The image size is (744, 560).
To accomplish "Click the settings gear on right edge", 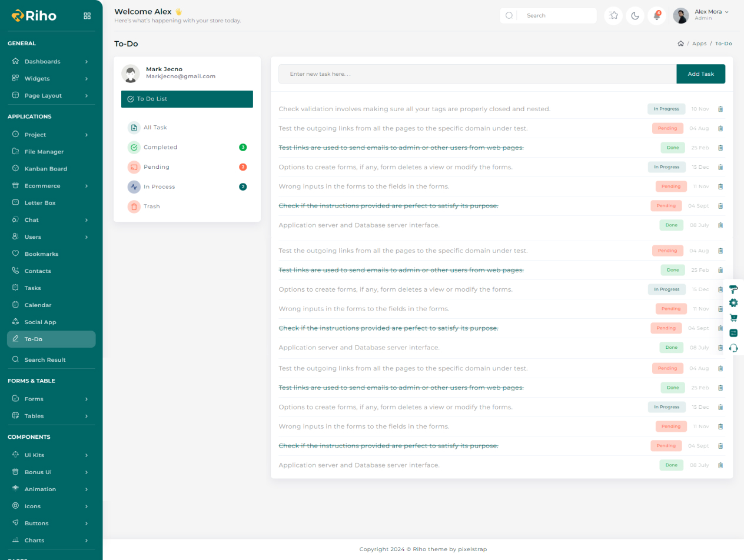I will pos(733,302).
